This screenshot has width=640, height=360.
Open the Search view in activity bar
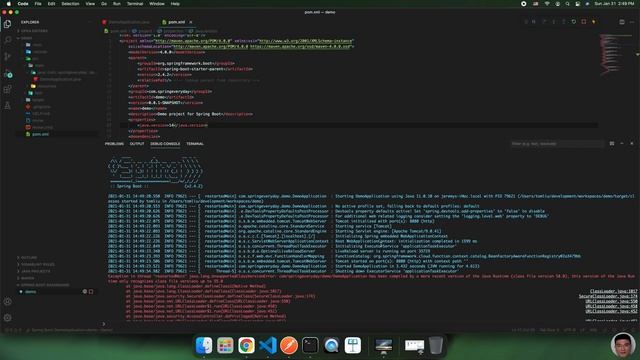[7, 40]
